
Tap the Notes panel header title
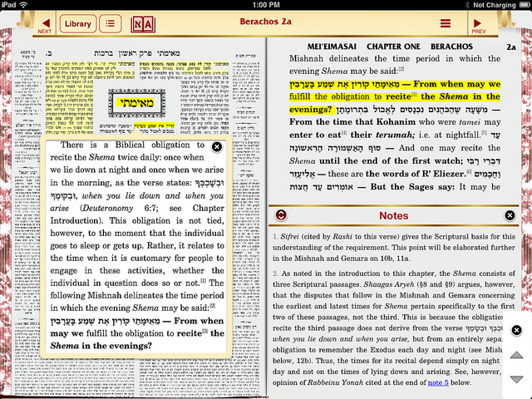[x=393, y=215]
